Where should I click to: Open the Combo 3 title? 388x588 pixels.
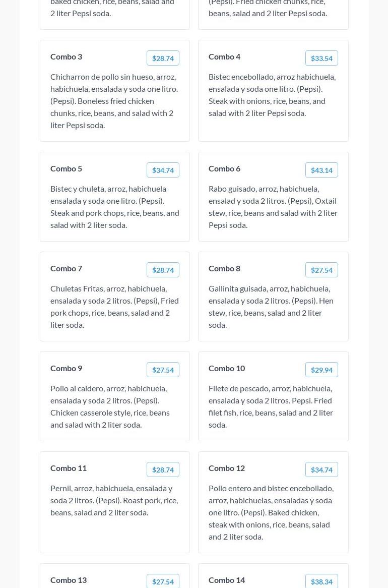(x=66, y=56)
